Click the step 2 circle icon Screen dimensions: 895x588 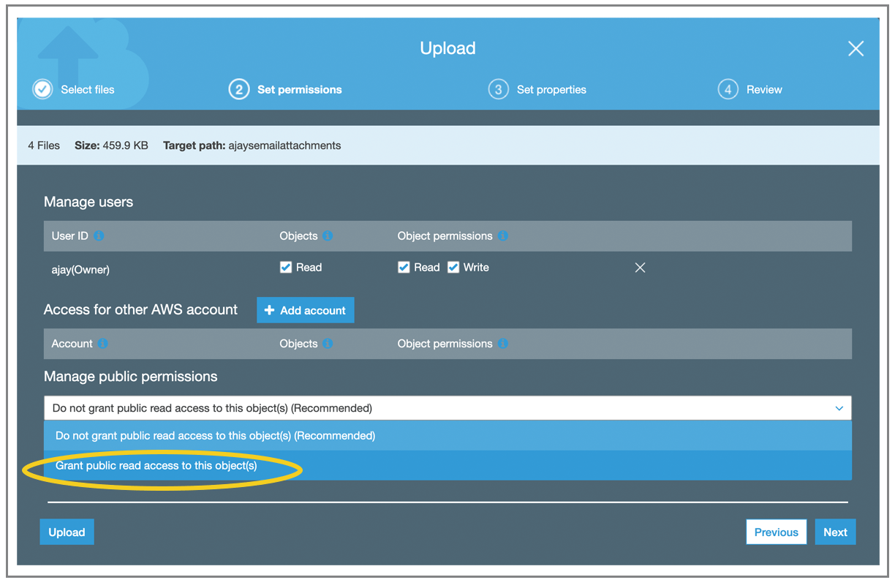click(238, 89)
